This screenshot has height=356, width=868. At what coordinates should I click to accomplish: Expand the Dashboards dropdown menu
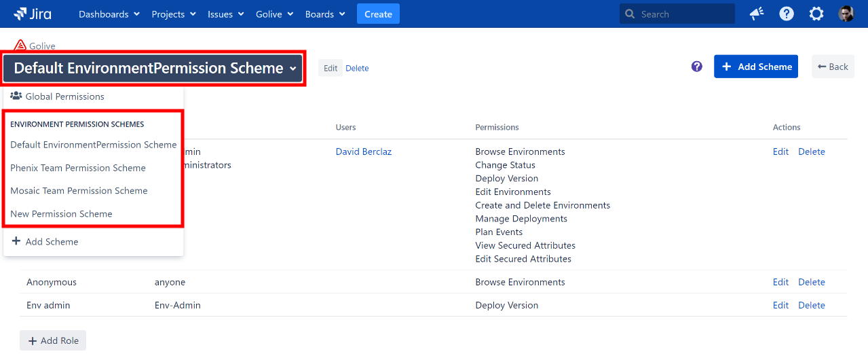pos(109,14)
